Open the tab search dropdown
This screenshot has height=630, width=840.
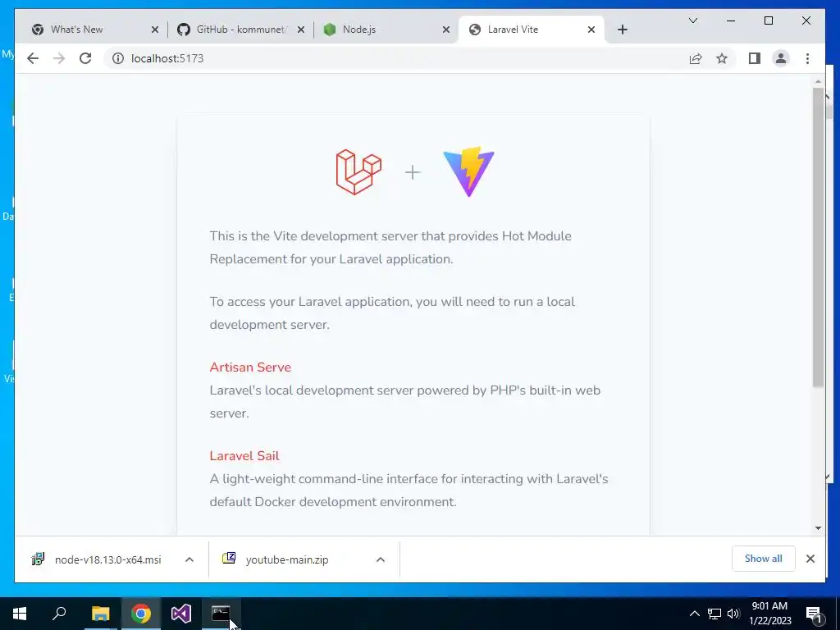692,21
